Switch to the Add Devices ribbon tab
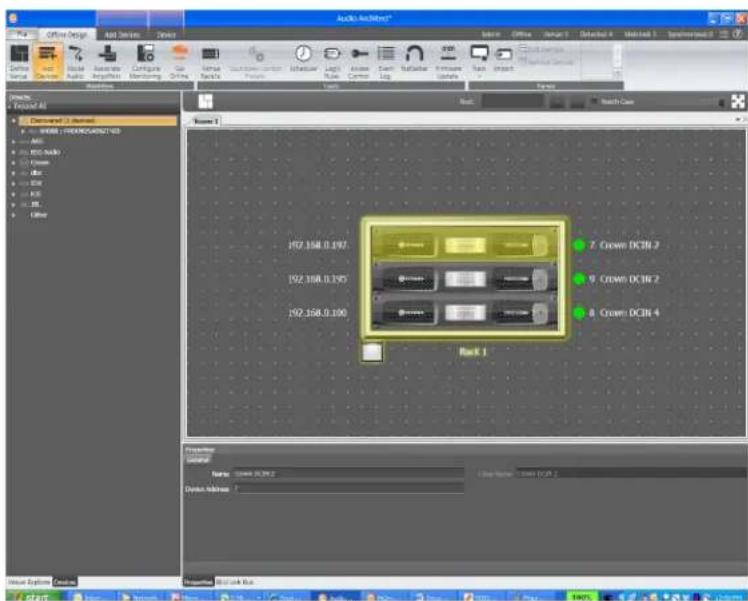 122,35
